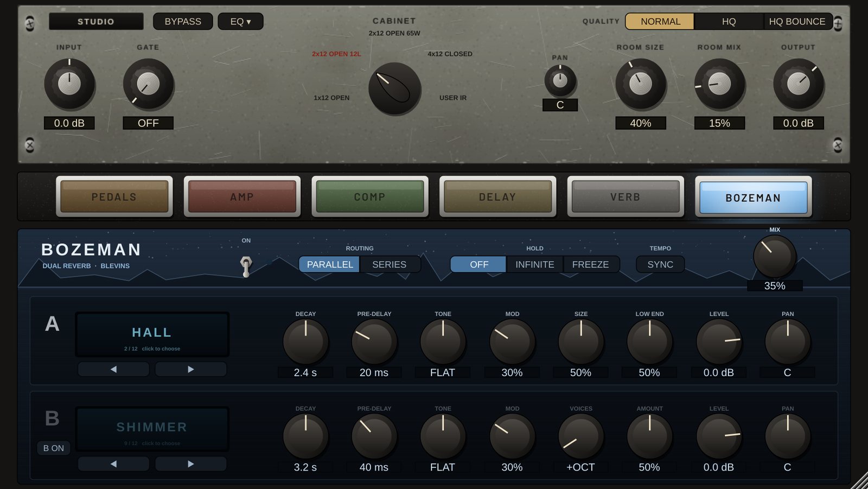Screen dimensions: 868x489
Task: Click the INPUT knob
Action: click(x=69, y=84)
